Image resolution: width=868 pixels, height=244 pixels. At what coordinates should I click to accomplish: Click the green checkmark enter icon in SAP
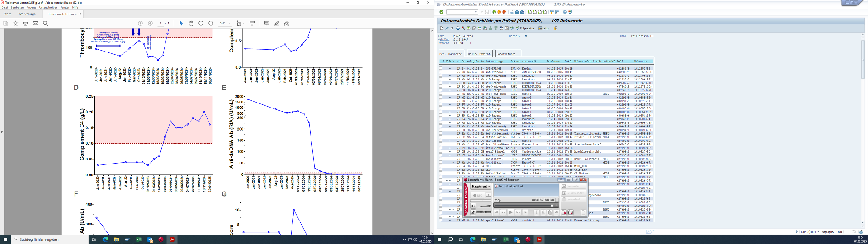tap(441, 12)
